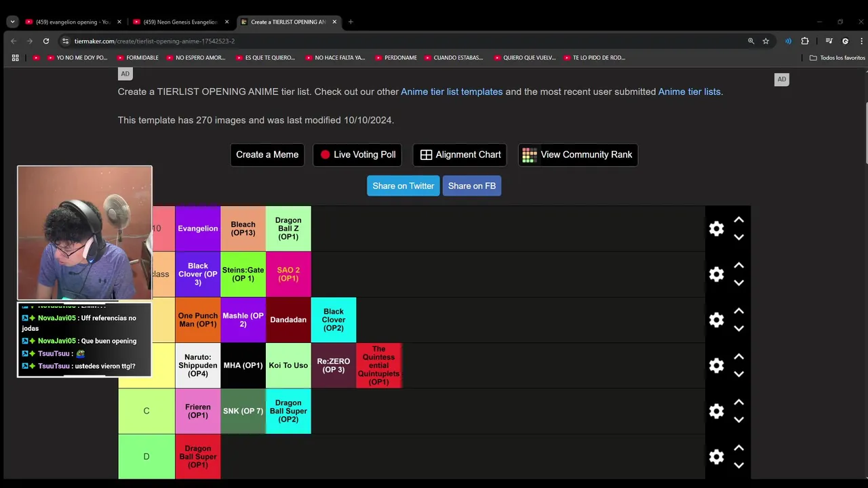Open the PERDONAME bookmark
Screen dimensions: 868x488
(395, 58)
